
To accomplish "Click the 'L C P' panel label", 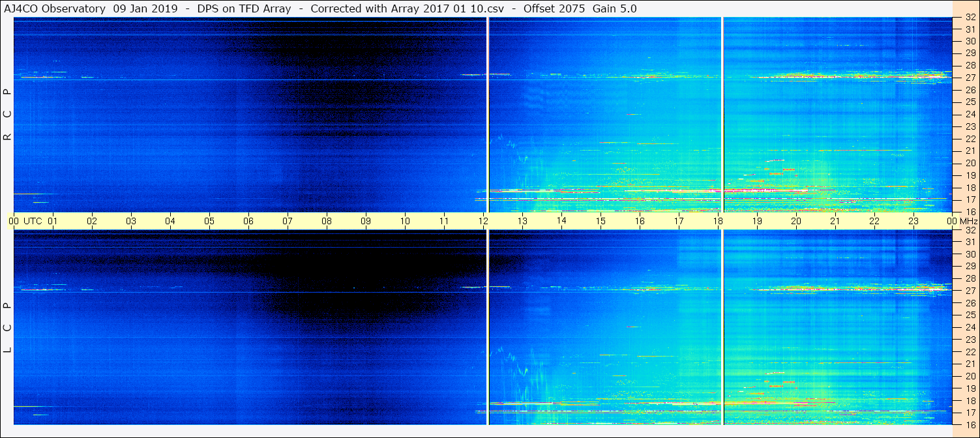I will pos(8,327).
